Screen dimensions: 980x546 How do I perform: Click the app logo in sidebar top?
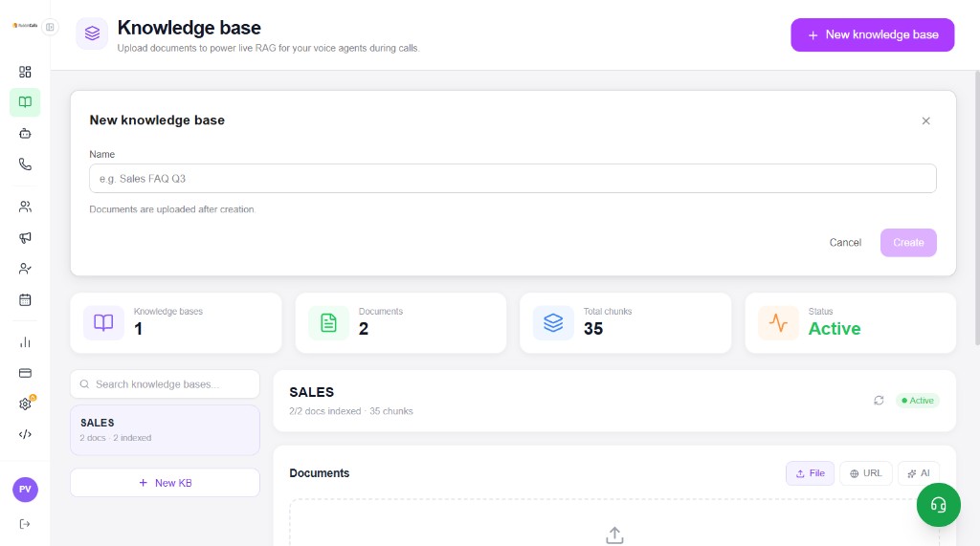tap(25, 26)
